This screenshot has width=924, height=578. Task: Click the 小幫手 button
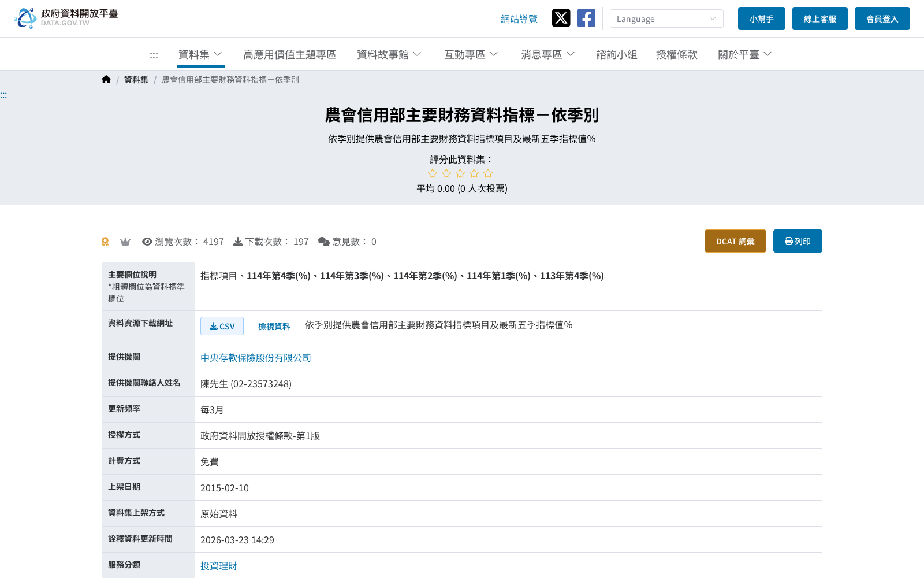(x=762, y=18)
